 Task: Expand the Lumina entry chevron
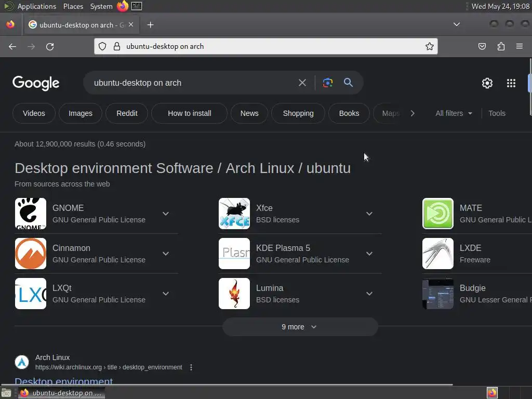[x=369, y=294]
